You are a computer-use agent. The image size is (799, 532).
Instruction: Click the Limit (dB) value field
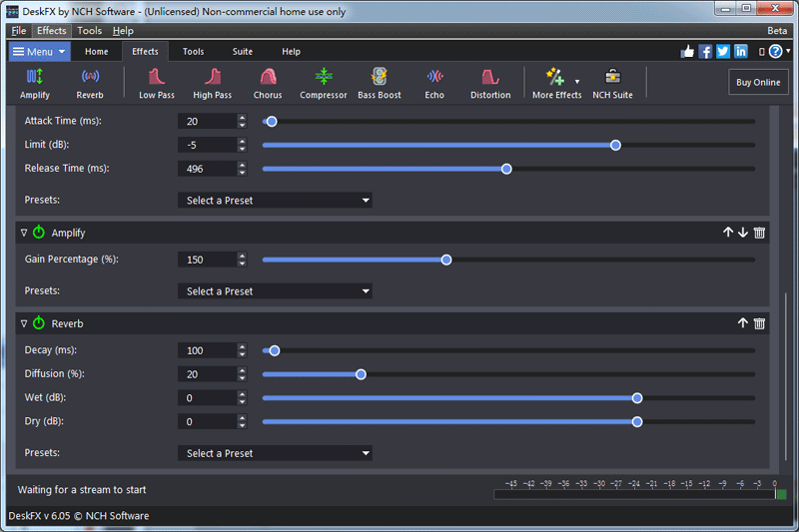click(208, 145)
